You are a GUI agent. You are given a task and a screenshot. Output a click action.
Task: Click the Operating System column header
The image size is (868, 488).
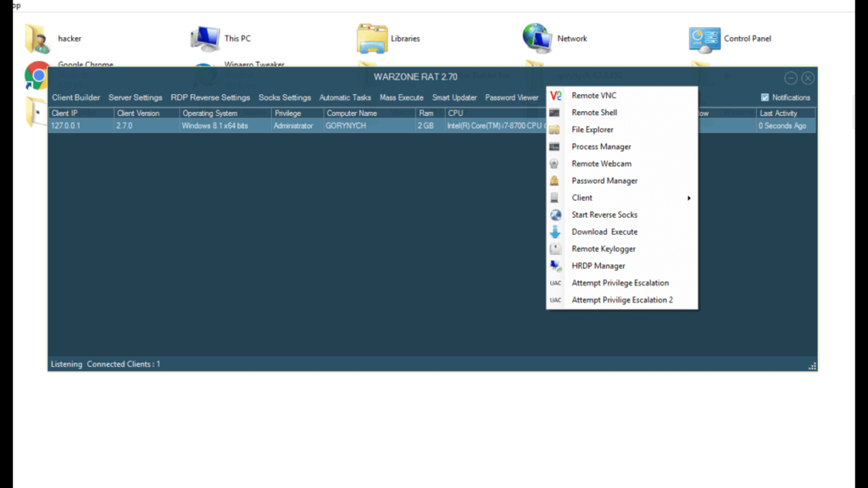pos(225,114)
